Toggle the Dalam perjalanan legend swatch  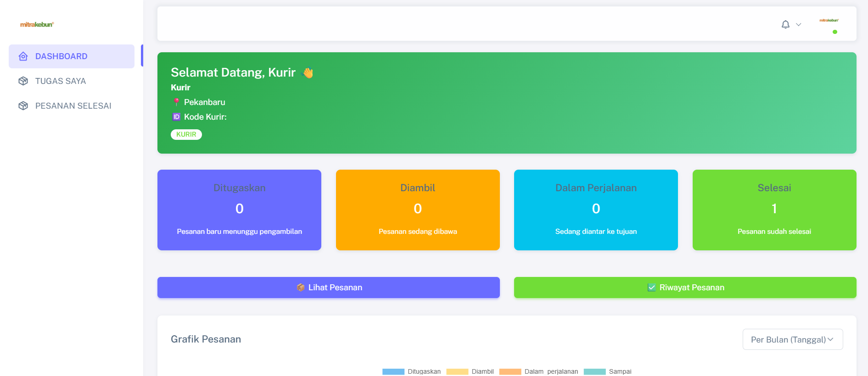point(510,371)
